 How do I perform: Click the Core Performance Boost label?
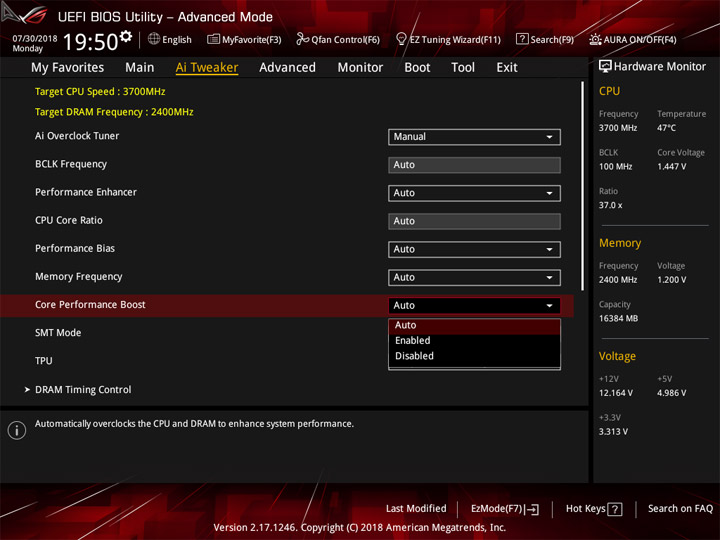click(x=90, y=305)
